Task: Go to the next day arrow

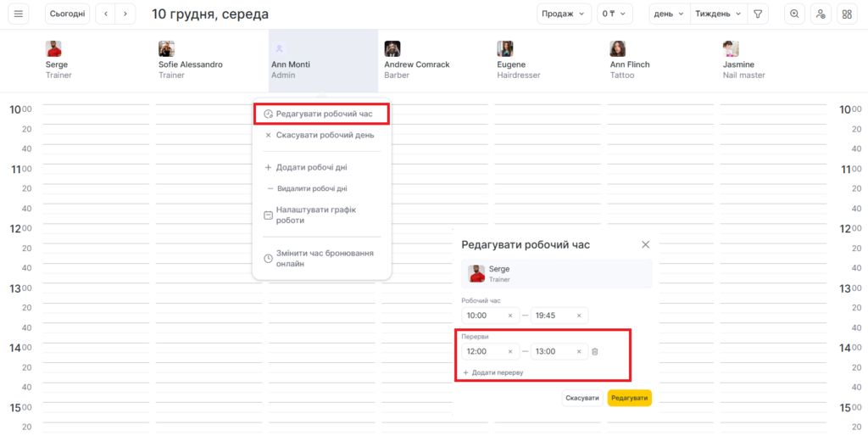Action: [x=125, y=14]
